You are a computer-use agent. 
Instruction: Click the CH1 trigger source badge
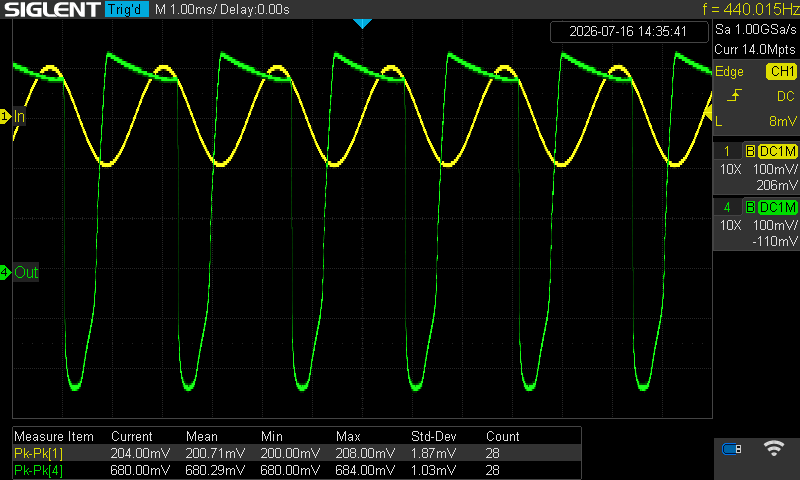click(781, 71)
